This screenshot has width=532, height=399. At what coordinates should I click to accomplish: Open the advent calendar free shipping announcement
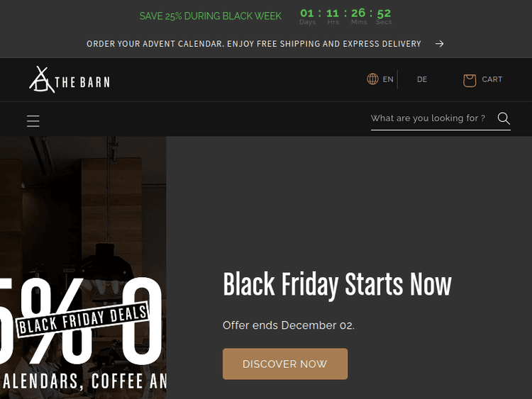254,44
